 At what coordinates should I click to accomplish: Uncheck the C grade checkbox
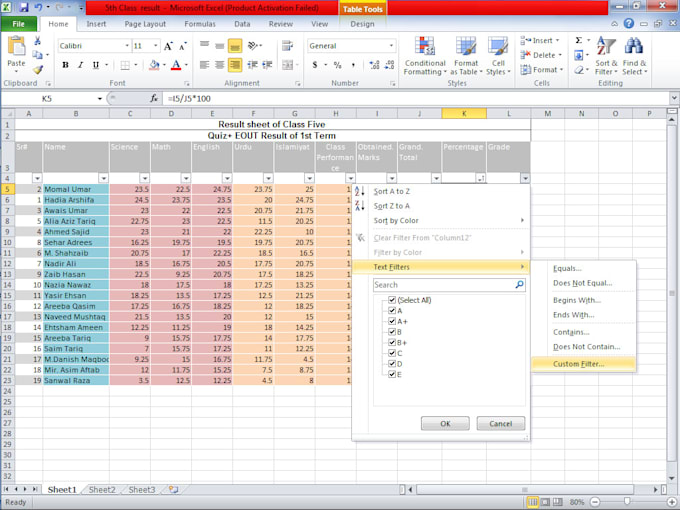coord(392,353)
